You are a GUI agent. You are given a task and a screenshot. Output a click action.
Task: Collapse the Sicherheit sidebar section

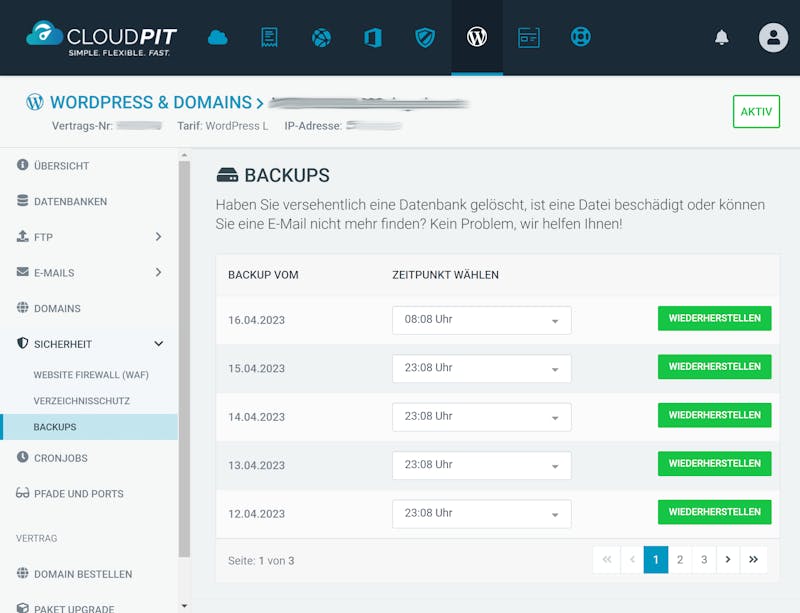point(159,344)
